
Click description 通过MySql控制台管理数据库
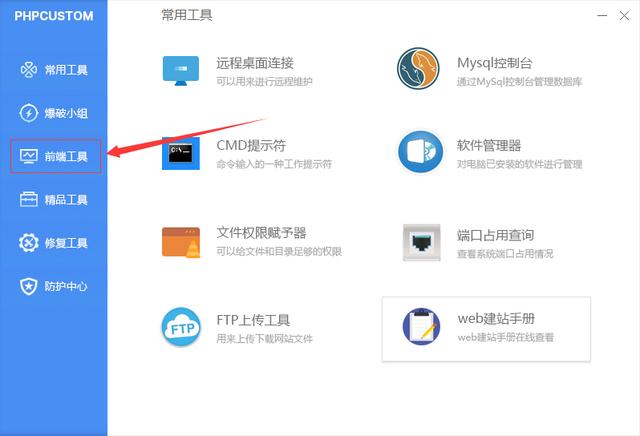pos(520,82)
